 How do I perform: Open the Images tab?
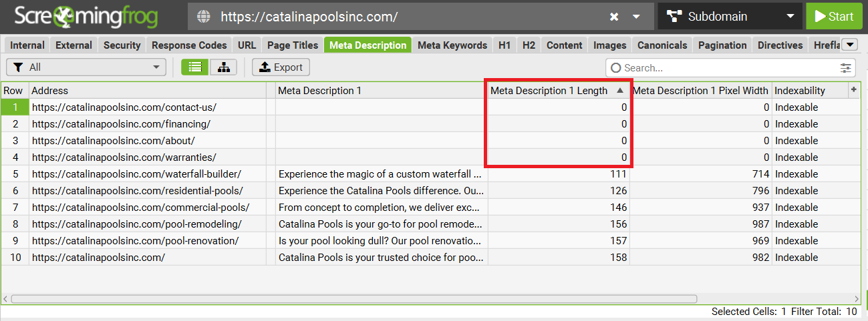(x=610, y=45)
